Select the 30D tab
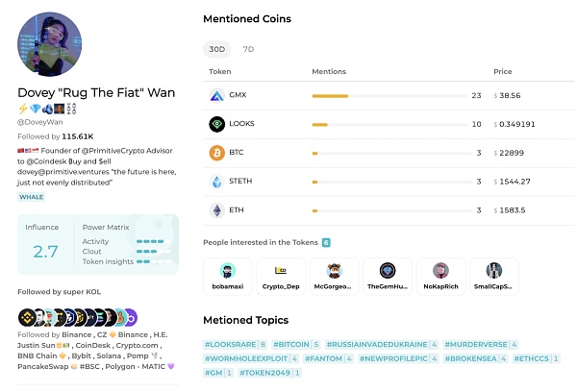The image size is (577, 392). point(217,49)
